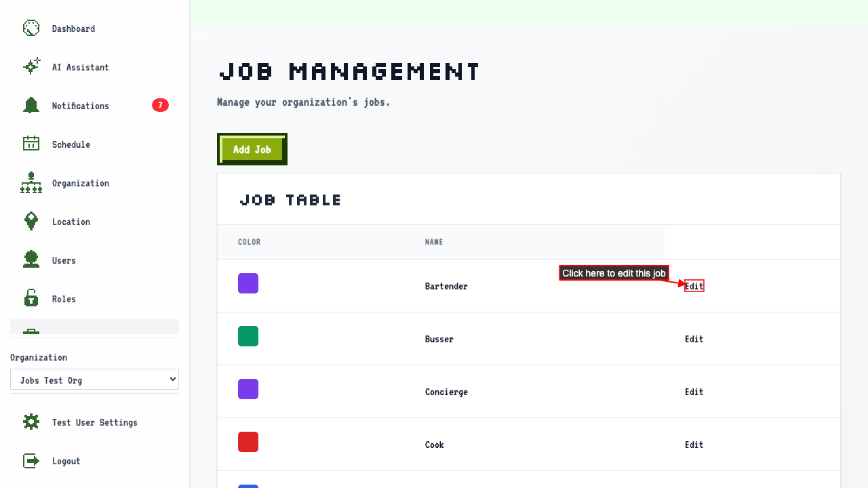868x488 pixels.
Task: Click the Job Management page title
Action: pyautogui.click(x=349, y=71)
